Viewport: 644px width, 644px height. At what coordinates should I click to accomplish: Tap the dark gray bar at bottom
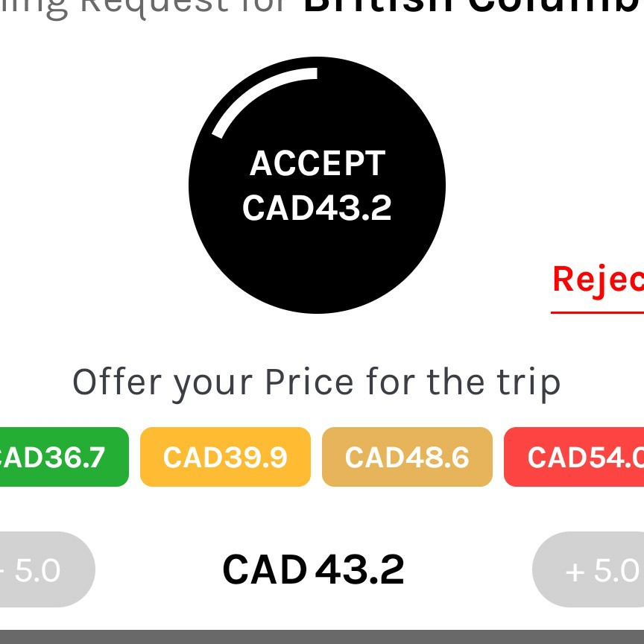click(x=322, y=637)
